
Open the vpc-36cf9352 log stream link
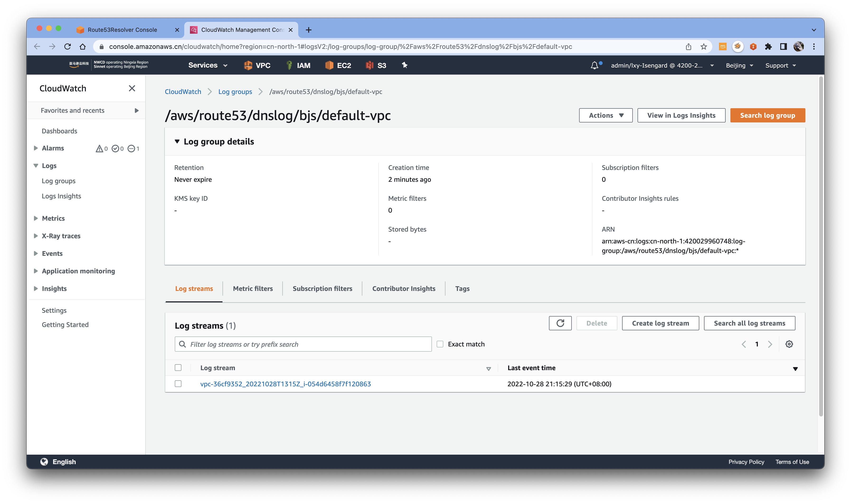coord(285,384)
